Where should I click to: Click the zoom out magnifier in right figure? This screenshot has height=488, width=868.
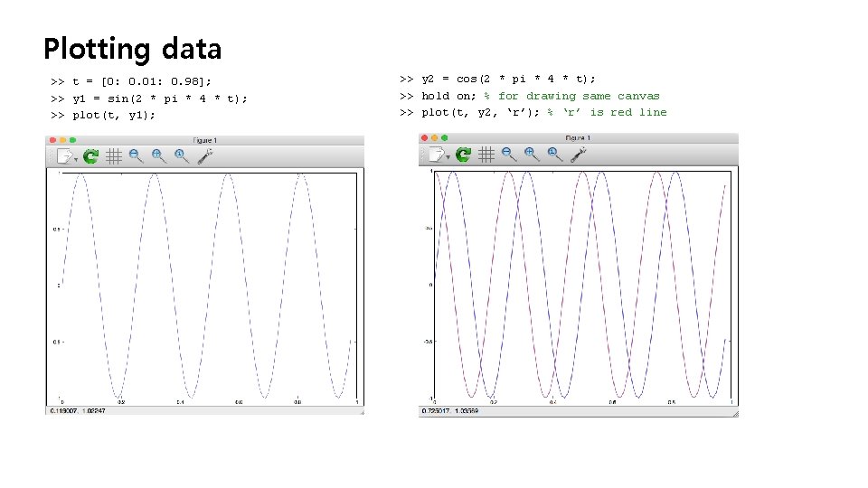coord(509,155)
